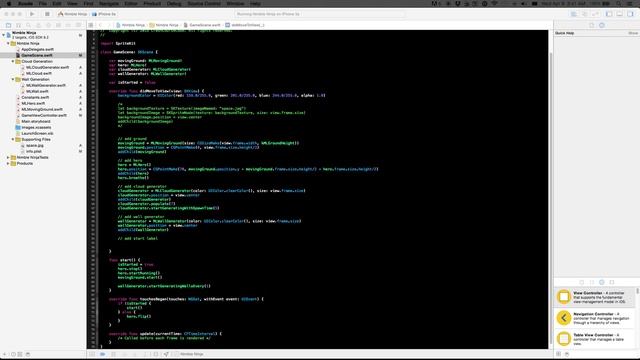Open the Edit menu
The width and height of the screenshot is (640, 360).
[x=57, y=3]
